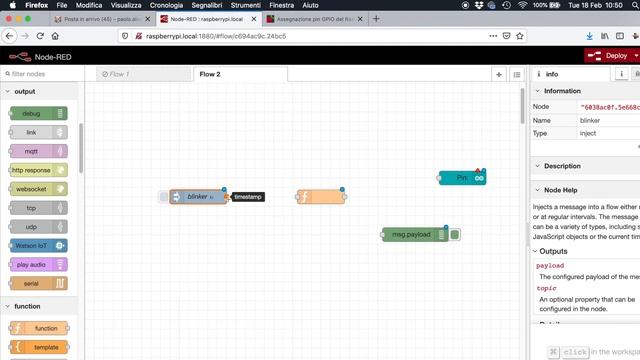Viewport: 640px width, 360px height.
Task: Select the play audio node in palette
Action: pyautogui.click(x=38, y=264)
